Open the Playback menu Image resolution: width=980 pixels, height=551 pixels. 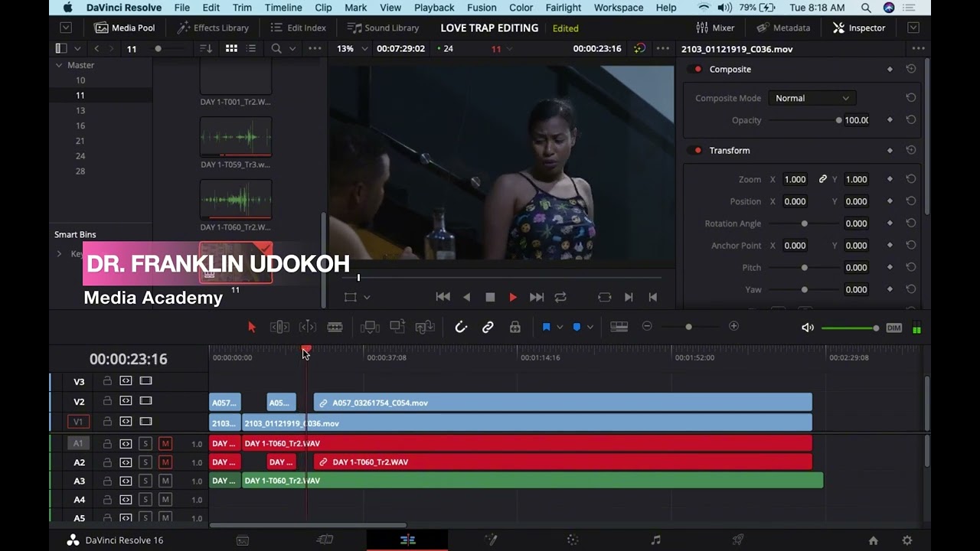pyautogui.click(x=434, y=8)
